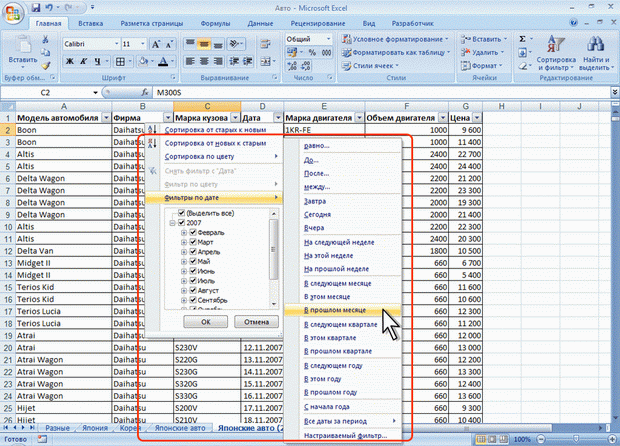
Task: Open filter dropdown for Цена column
Action: coord(477,118)
